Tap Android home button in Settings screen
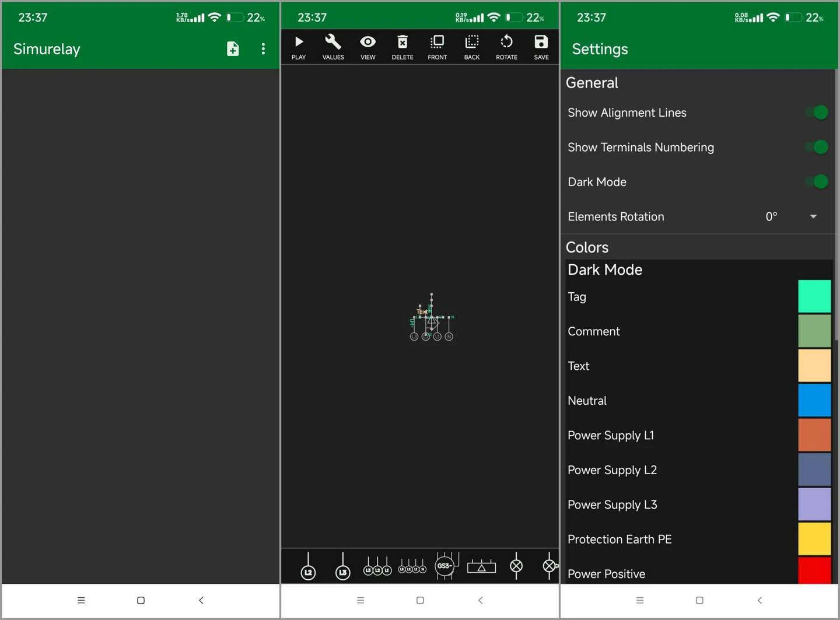Image resolution: width=840 pixels, height=620 pixels. 699,600
